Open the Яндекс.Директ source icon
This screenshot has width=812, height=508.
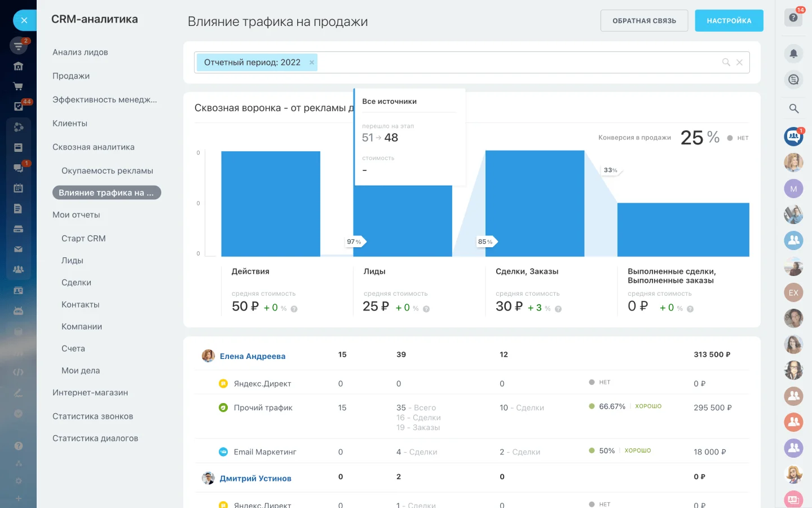click(x=224, y=383)
